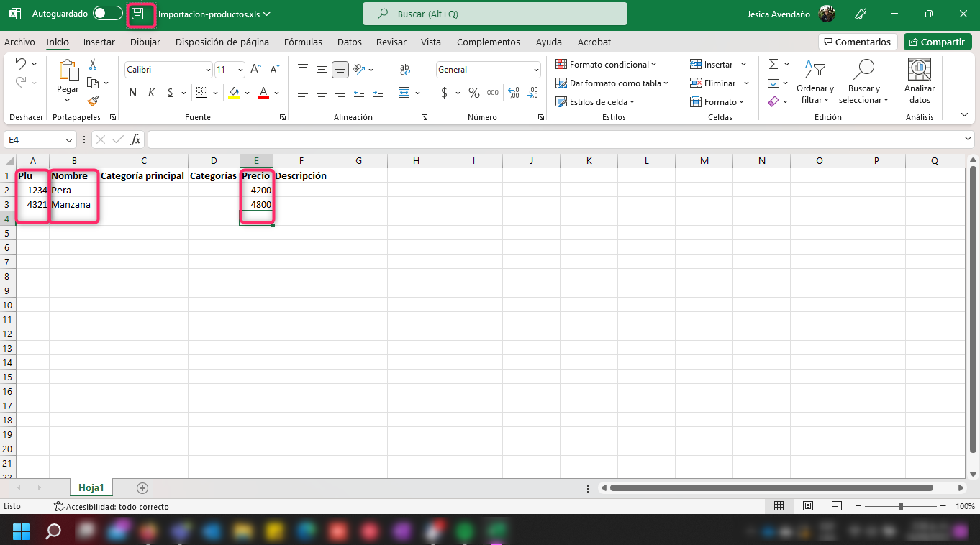Toggle Wrap Text alignment button
The height and width of the screenshot is (545, 980).
pyautogui.click(x=404, y=70)
